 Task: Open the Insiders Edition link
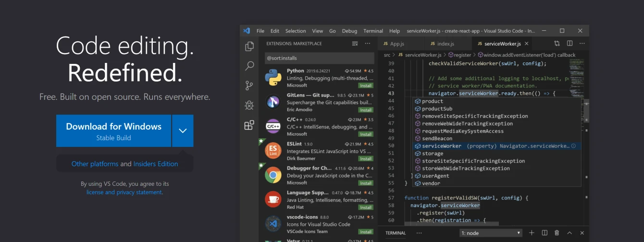156,164
